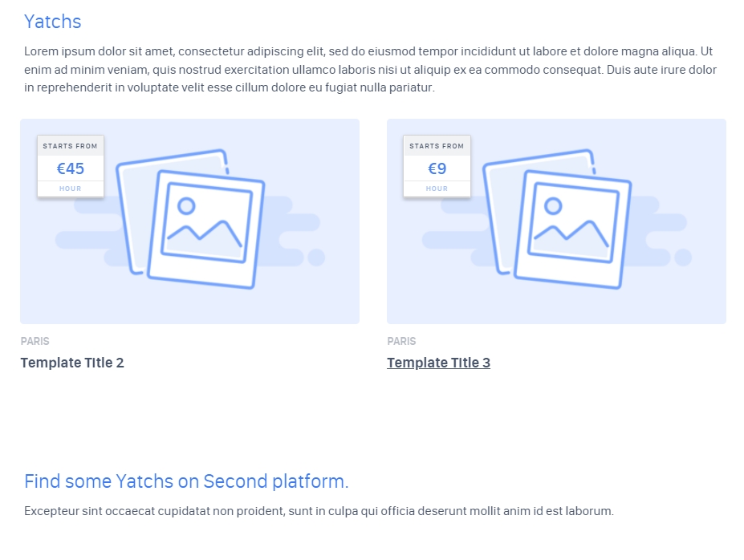The width and height of the screenshot is (744, 560).
Task: Click PARIS label above Template Title 3
Action: [x=401, y=342]
